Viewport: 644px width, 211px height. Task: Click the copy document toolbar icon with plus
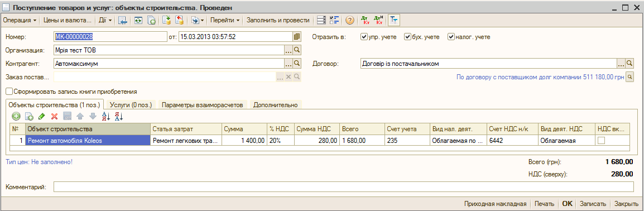[151, 20]
